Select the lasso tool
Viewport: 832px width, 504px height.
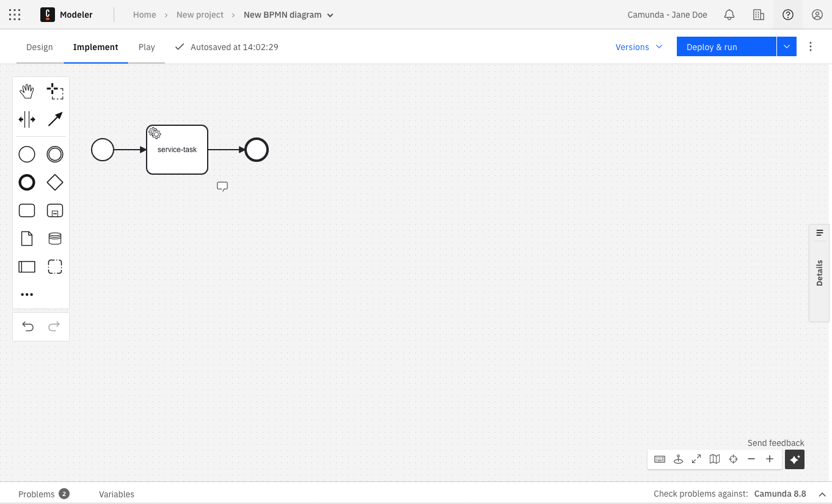coord(55,90)
